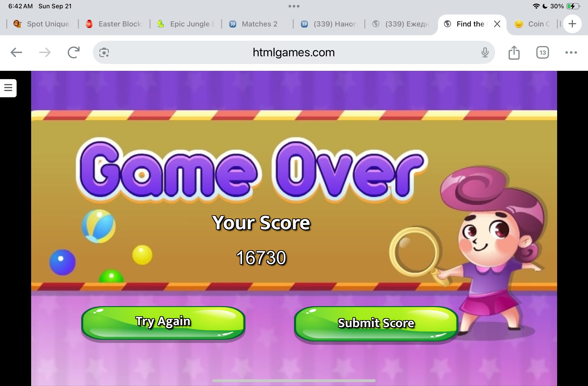Open the share sheet icon
This screenshot has height=386, width=588.
[514, 53]
